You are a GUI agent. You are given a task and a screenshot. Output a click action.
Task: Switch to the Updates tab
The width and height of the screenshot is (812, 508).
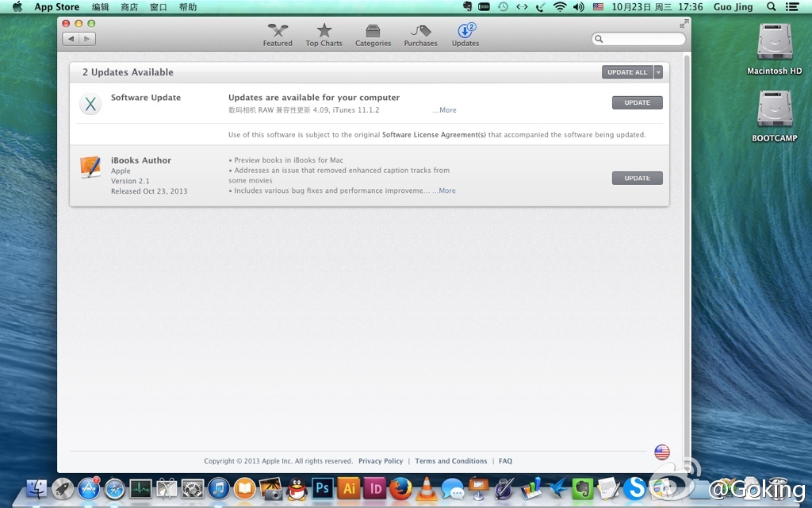[465, 35]
